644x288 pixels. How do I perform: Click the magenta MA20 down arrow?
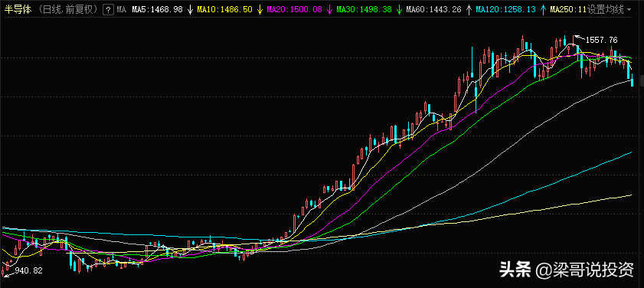(x=329, y=9)
